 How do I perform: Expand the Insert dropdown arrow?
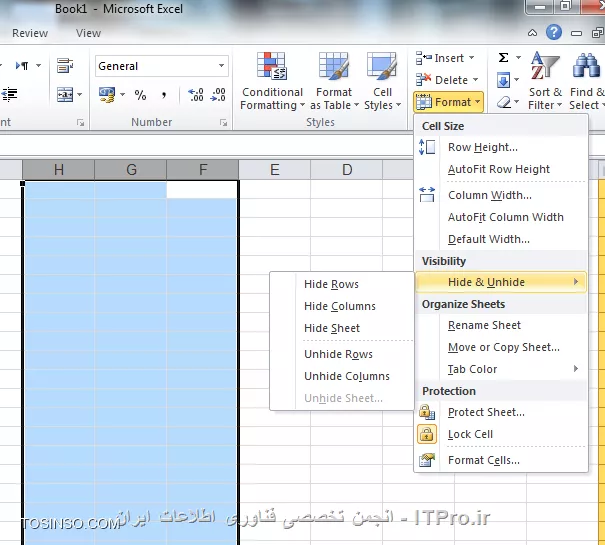point(471,58)
